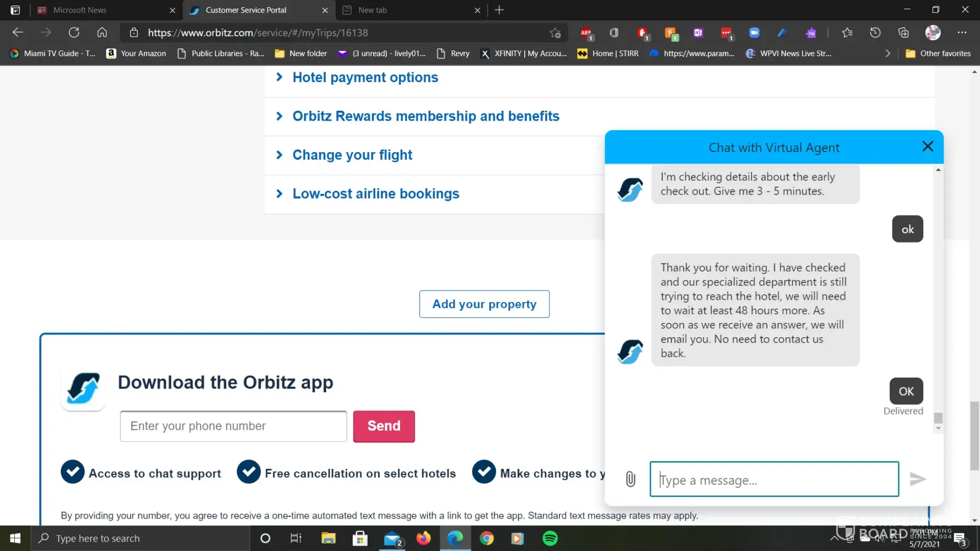Open the Windows notification center

point(961,538)
